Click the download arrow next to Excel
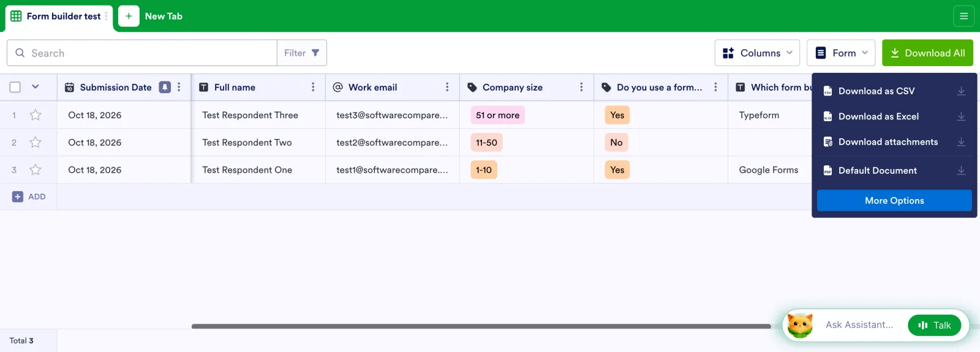The height and width of the screenshot is (352, 980). [x=962, y=116]
